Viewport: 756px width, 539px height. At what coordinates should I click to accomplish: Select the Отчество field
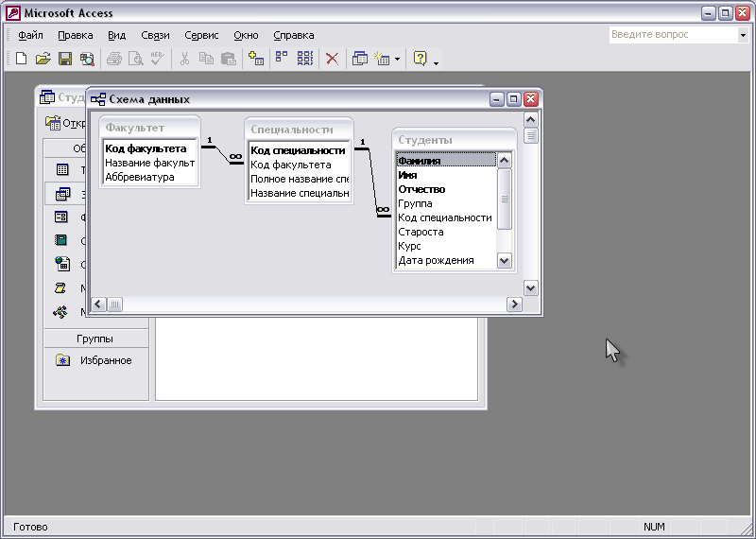pos(446,189)
